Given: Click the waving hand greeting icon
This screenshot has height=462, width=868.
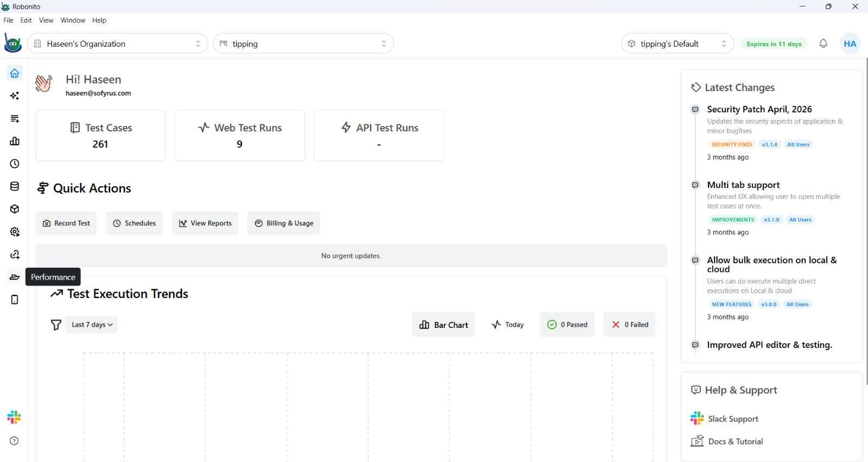Looking at the screenshot, I should tap(44, 84).
